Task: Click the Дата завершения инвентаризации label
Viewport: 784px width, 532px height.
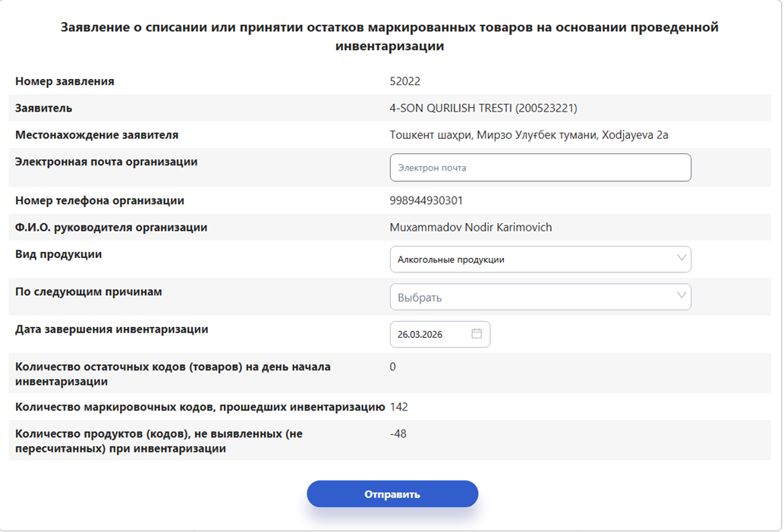Action: [x=112, y=329]
